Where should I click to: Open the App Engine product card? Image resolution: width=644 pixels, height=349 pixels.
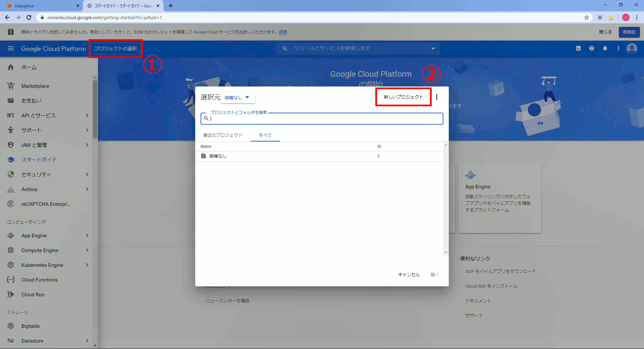click(x=500, y=199)
